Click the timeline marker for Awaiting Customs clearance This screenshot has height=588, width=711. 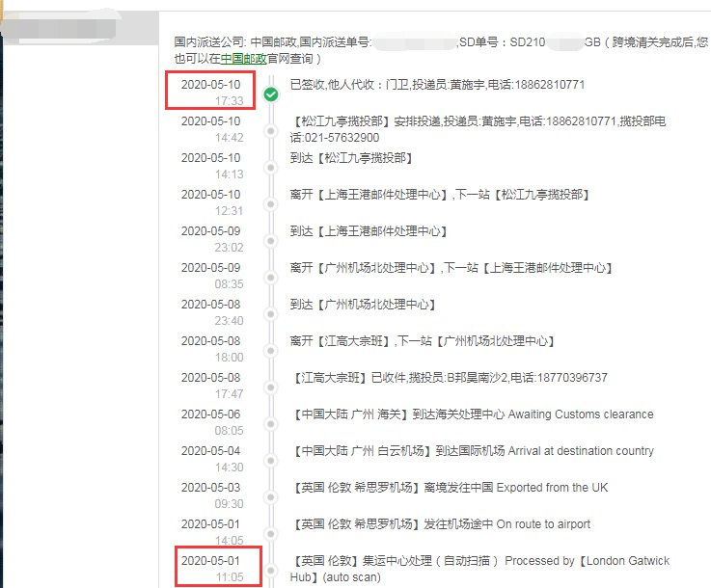(271, 423)
